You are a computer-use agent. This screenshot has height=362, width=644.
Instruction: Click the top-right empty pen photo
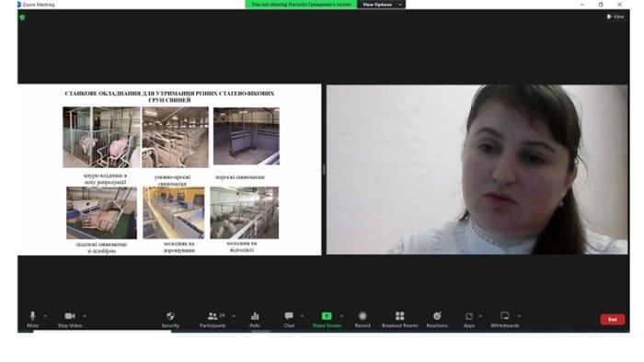(246, 137)
